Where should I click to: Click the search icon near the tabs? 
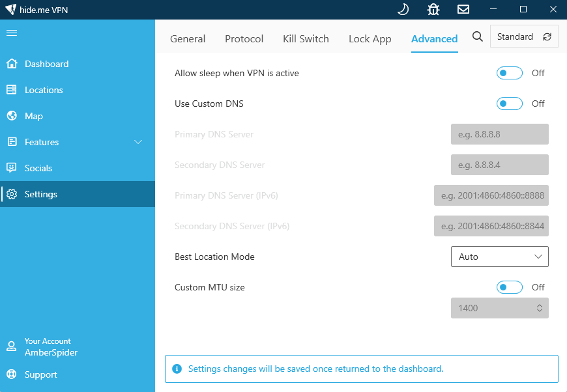pos(478,36)
